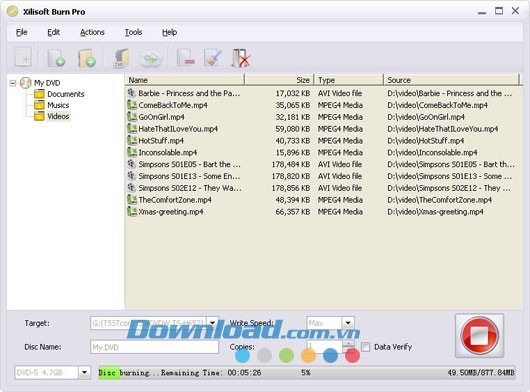This screenshot has height=392, width=530.
Task: Click the red Stop burning button
Action: tap(479, 336)
